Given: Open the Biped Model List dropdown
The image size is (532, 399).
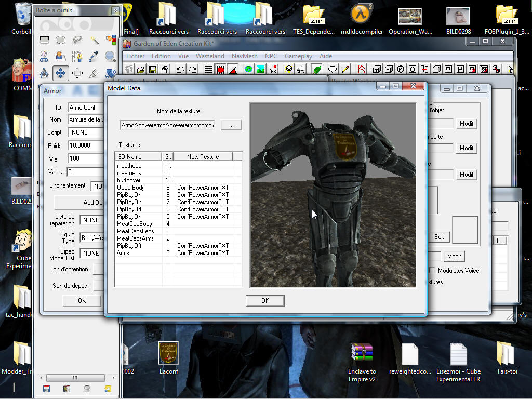Looking at the screenshot, I should tap(91, 254).
